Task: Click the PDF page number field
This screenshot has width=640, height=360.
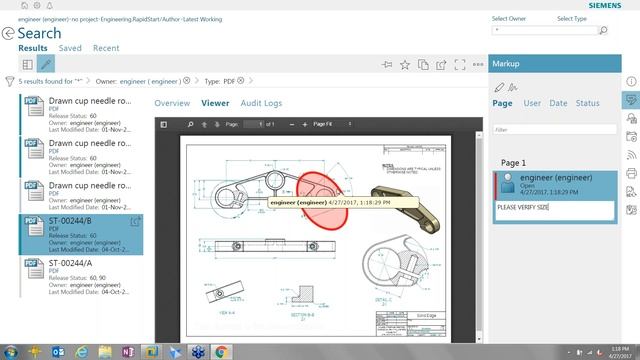Action: pyautogui.click(x=253, y=124)
